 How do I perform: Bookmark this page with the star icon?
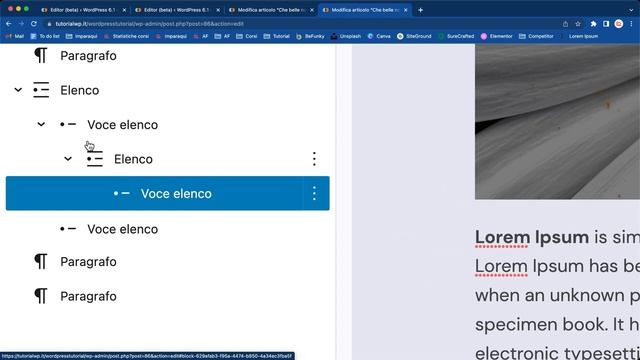coord(578,24)
